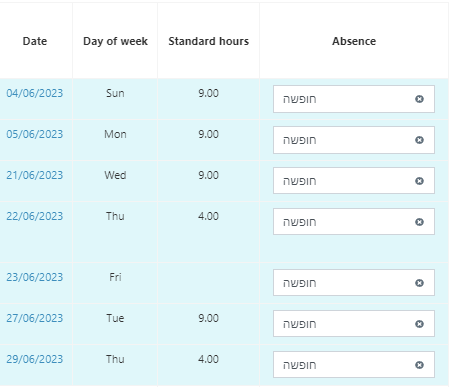Open the 05/06/2023 date link
The image size is (449, 387).
[35, 134]
